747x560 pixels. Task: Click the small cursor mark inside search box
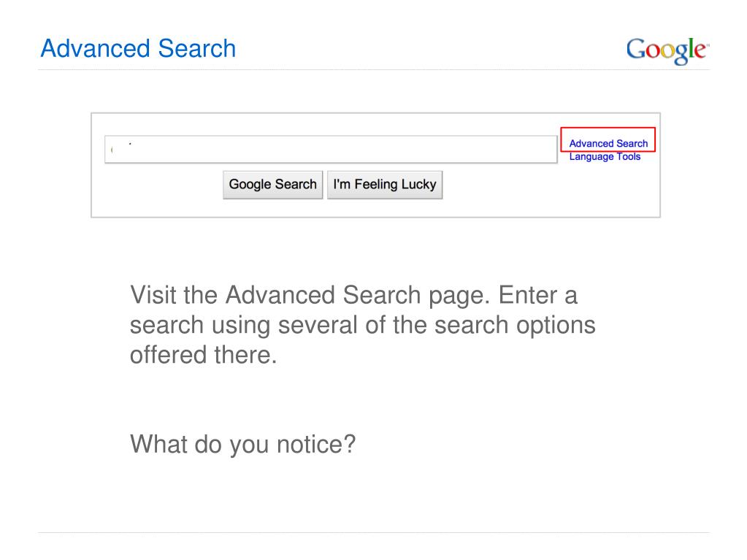tap(112, 150)
